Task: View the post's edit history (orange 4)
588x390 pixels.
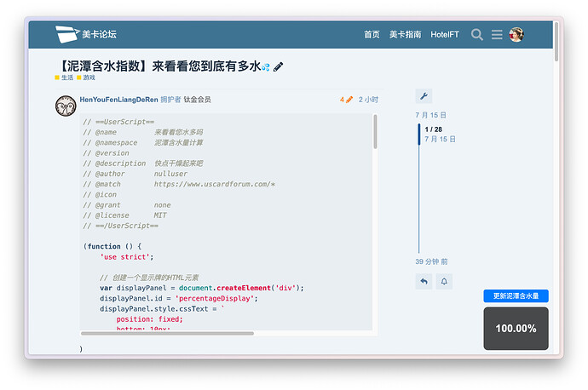Action: click(x=346, y=100)
